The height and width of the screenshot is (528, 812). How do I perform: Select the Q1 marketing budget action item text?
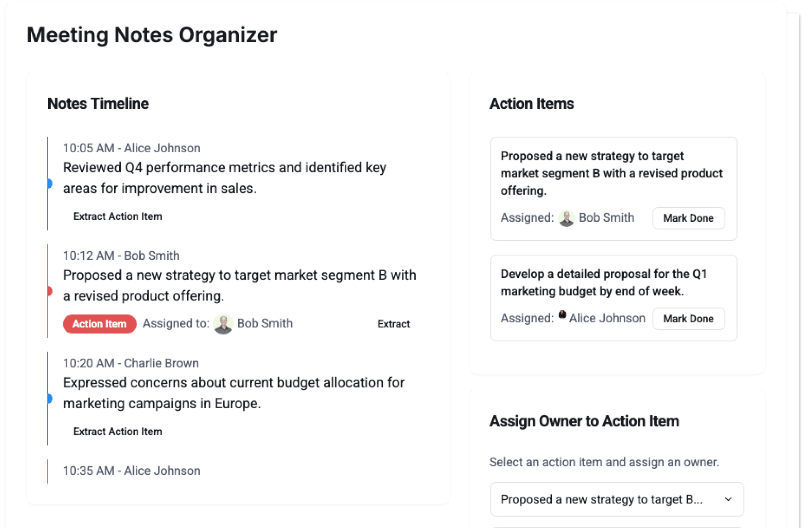[603, 283]
